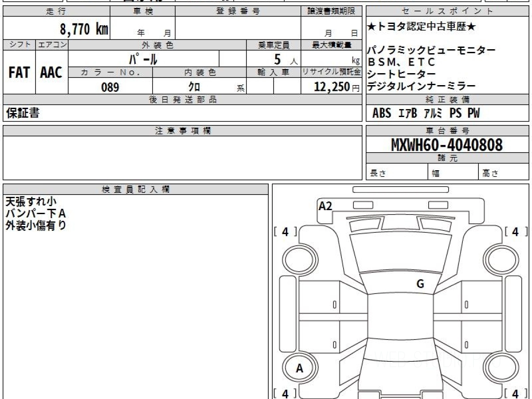
Task: Click the パール exterior color value
Action: point(143,59)
